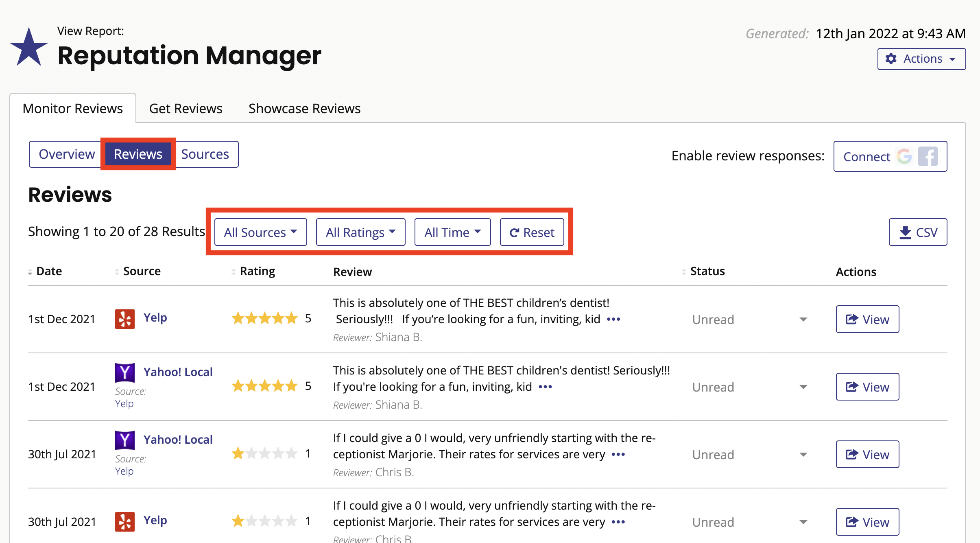Image resolution: width=980 pixels, height=543 pixels.
Task: Open the Unread status dropdown for first review
Action: [x=749, y=319]
